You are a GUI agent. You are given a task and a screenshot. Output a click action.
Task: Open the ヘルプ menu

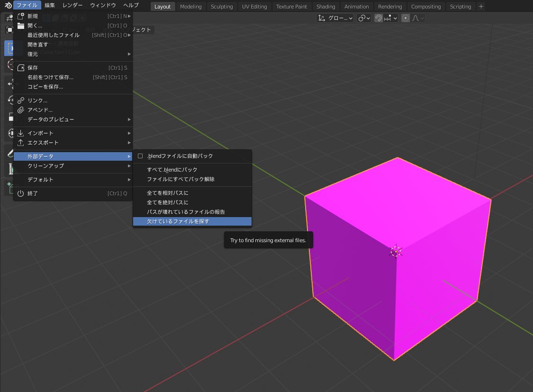point(131,5)
